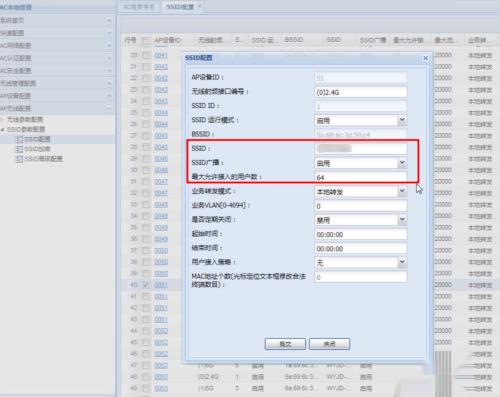Screen dimensions: 500x397
Task: Sort by the BSSID column header
Action: tap(293, 40)
